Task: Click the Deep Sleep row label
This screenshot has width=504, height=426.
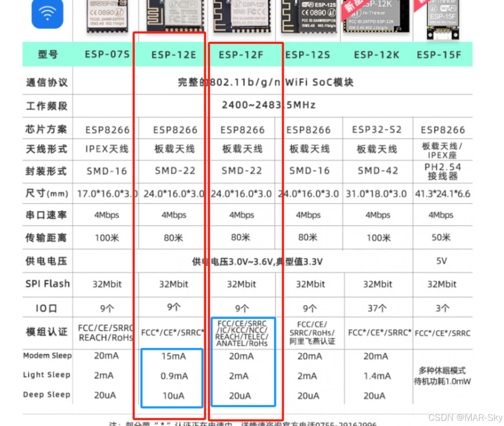Action: [x=47, y=394]
